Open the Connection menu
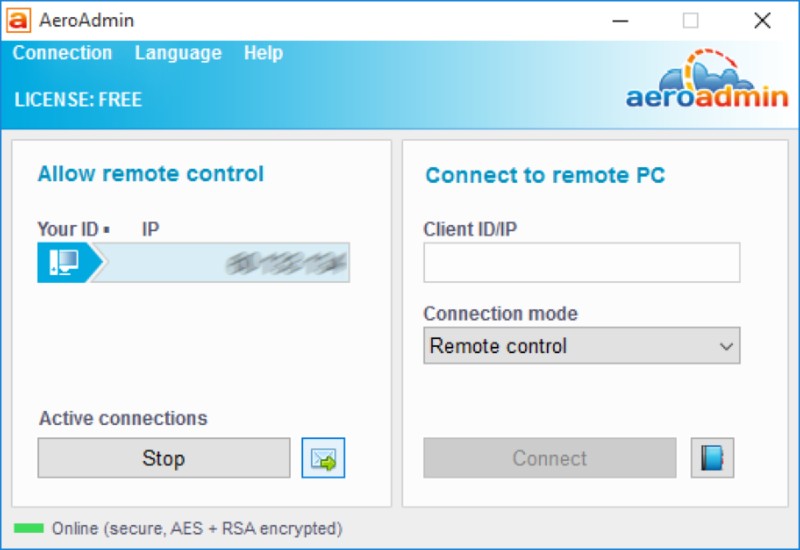800x550 pixels. pyautogui.click(x=62, y=53)
